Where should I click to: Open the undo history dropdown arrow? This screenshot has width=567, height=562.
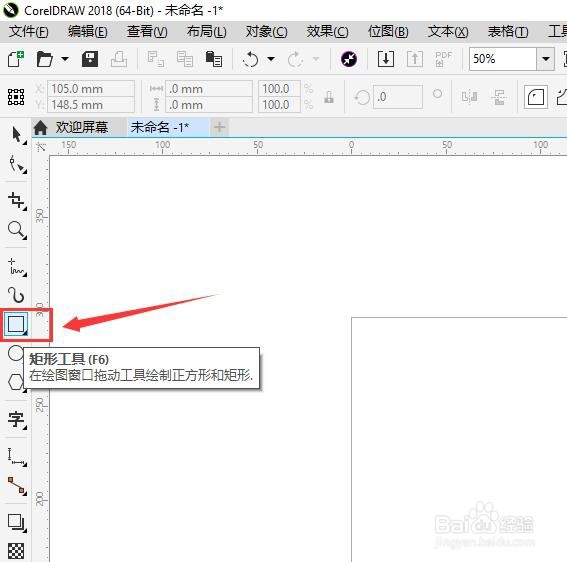click(x=271, y=59)
